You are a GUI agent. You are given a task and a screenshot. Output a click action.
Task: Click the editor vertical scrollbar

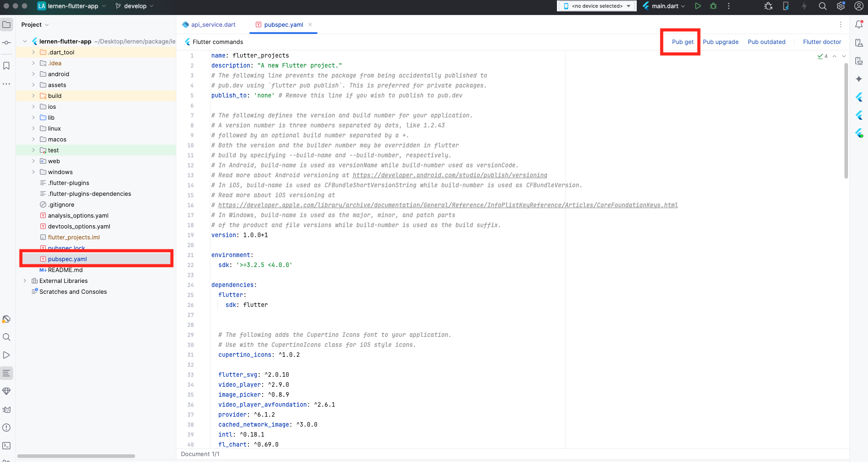(846, 121)
